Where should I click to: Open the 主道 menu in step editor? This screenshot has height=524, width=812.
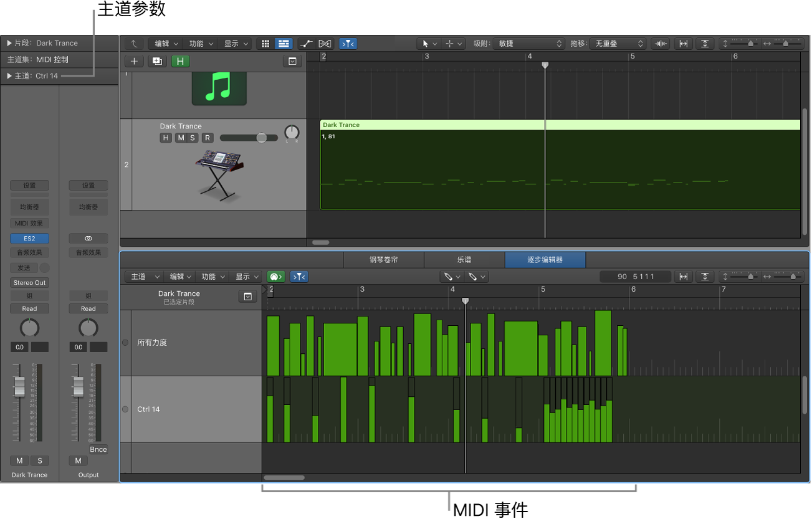145,277
